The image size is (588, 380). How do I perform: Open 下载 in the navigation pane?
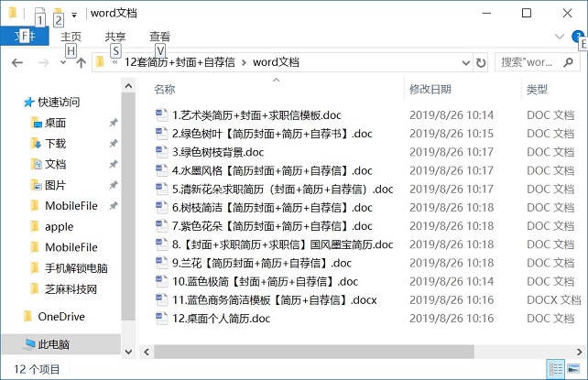coord(55,144)
